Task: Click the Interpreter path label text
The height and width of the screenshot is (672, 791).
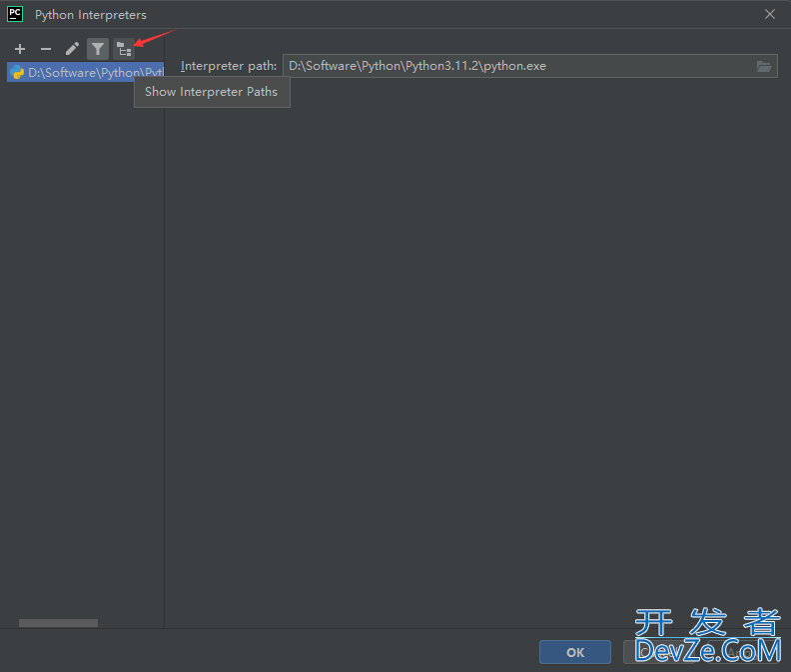Action: [229, 66]
